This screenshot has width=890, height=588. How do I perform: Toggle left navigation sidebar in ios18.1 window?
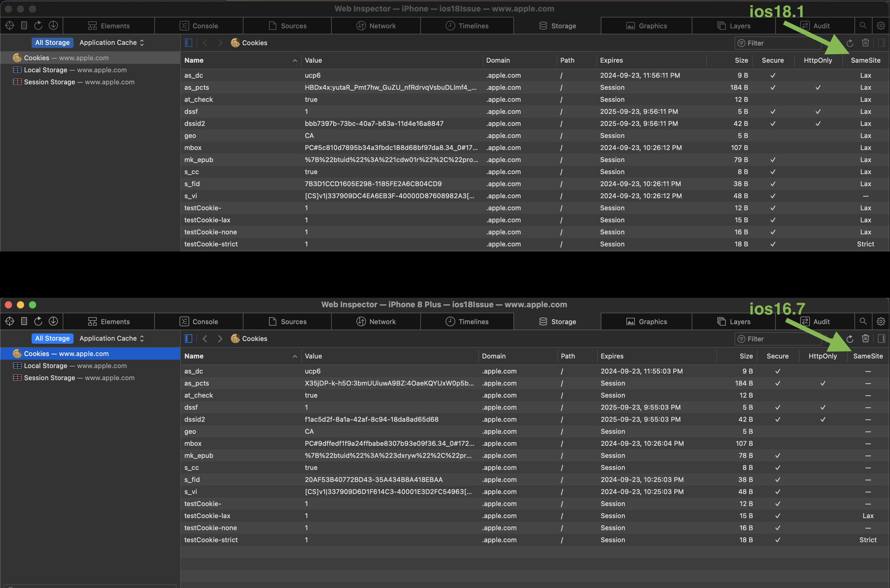pos(189,43)
